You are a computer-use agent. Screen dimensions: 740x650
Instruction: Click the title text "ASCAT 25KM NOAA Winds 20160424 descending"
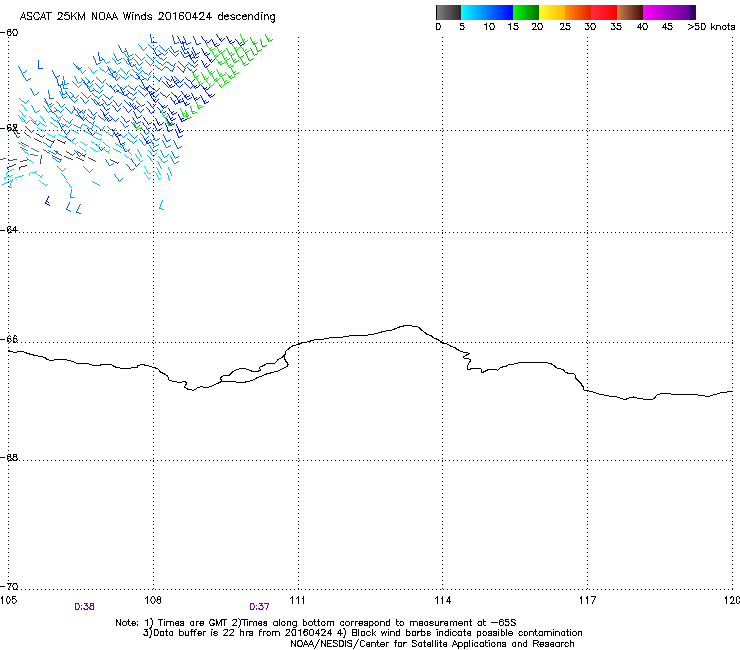147,17
